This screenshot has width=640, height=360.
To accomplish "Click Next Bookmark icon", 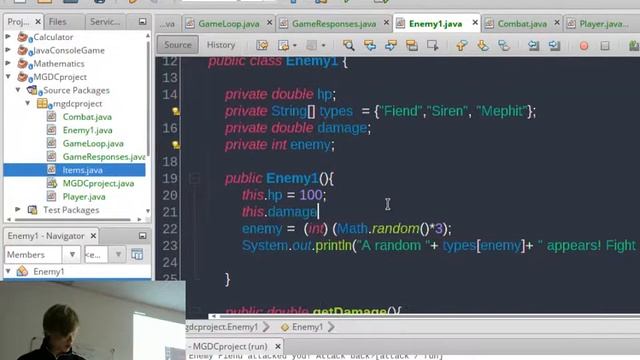I will pos(483,45).
